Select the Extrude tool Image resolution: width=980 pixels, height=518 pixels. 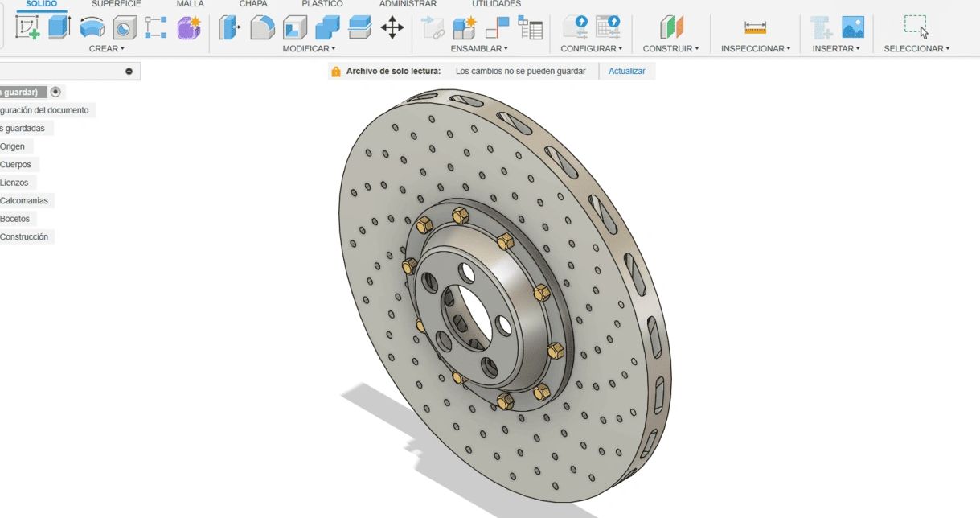coord(59,28)
